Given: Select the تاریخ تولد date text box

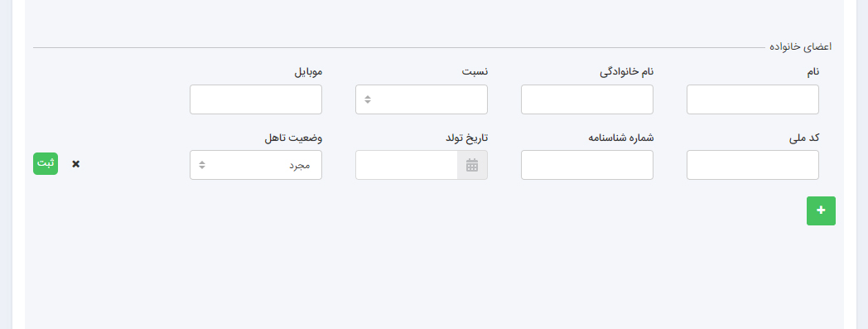Looking at the screenshot, I should (407, 165).
